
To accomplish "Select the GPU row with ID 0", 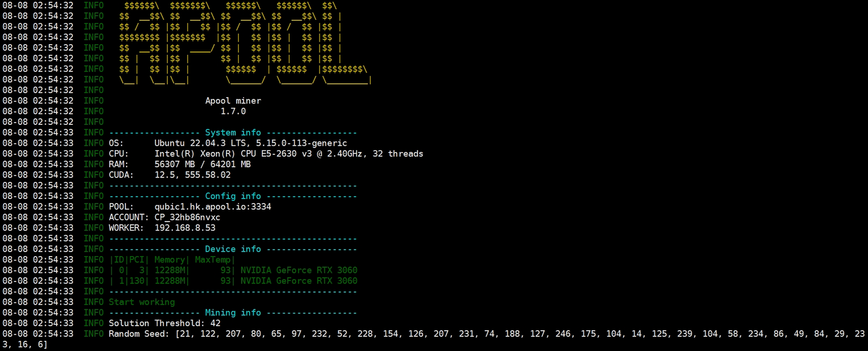I will [233, 271].
